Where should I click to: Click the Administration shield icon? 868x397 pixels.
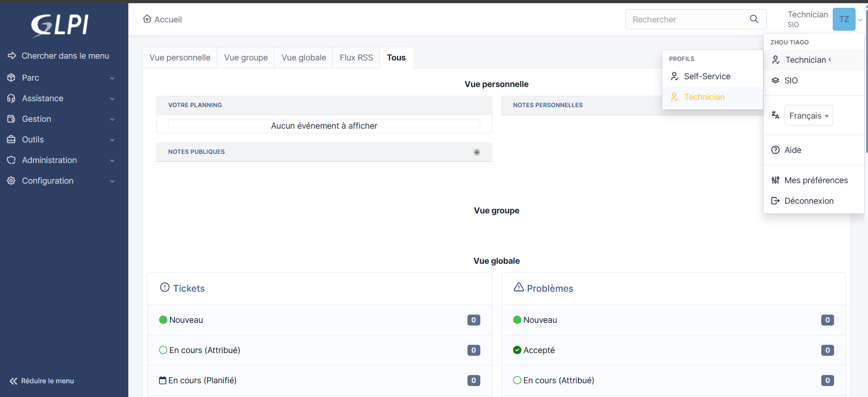[x=11, y=160]
